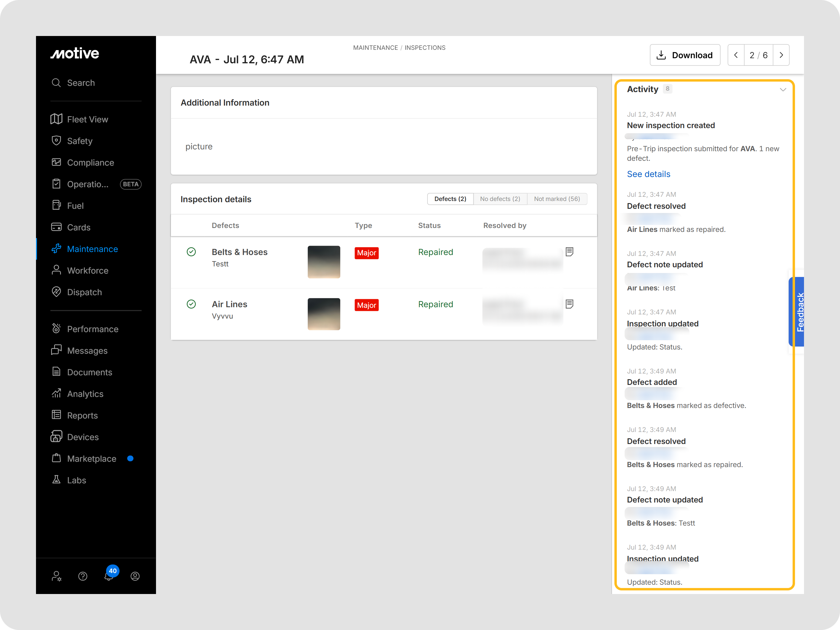Screen dimensions: 840x630
Task: Click the Download button
Action: (685, 55)
